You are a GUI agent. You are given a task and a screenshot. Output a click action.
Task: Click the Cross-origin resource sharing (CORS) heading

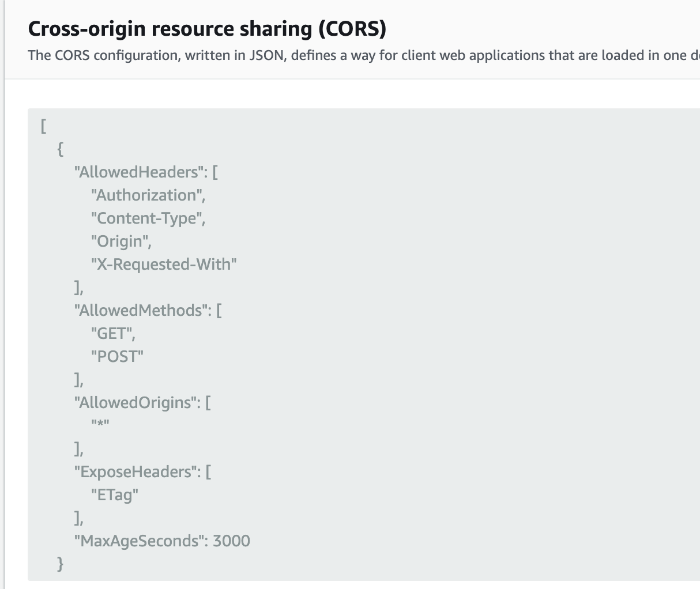click(207, 29)
